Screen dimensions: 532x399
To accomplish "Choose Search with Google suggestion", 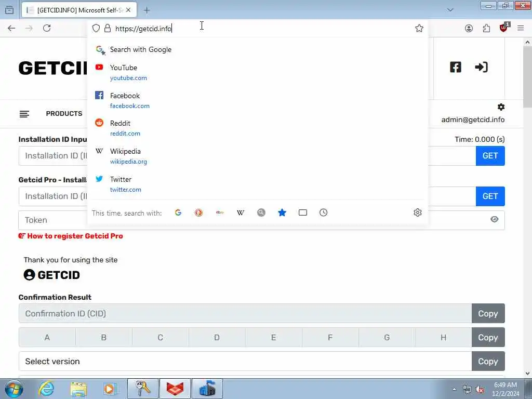I will 258,49.
